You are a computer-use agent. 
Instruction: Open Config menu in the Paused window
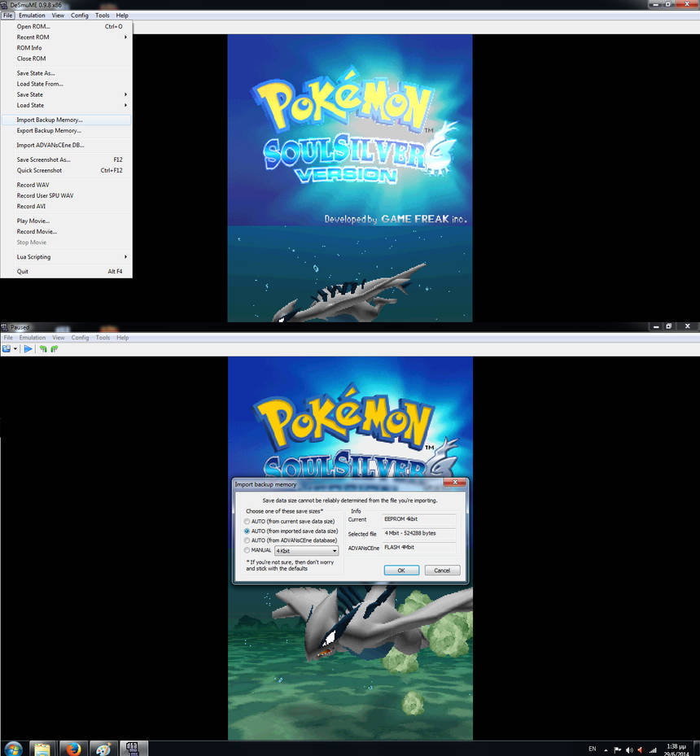[80, 338]
